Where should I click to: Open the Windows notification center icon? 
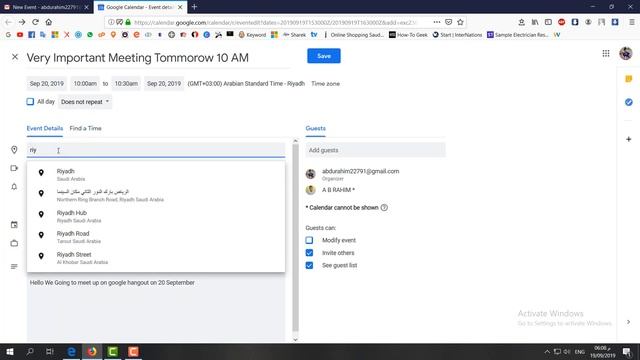[x=627, y=351]
